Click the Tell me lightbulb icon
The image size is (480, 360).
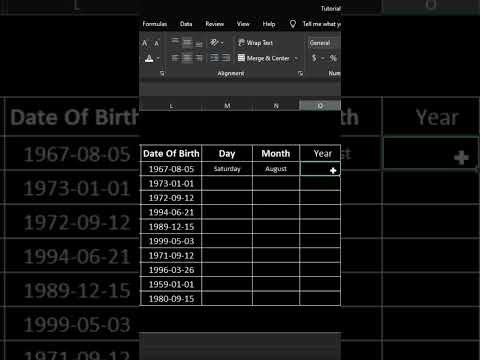tap(293, 24)
